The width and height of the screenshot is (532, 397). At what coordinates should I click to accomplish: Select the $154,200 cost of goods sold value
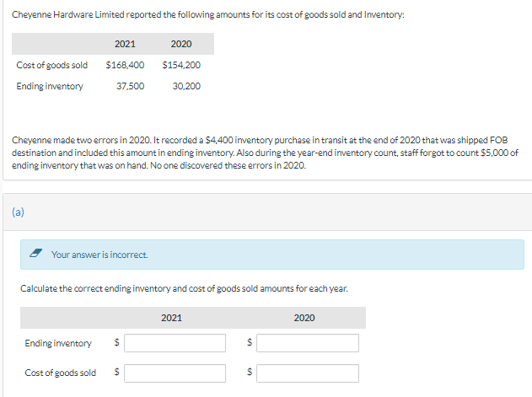pos(181,65)
